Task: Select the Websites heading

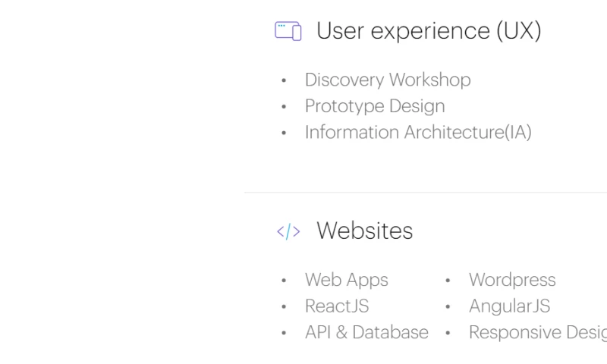Action: coord(364,231)
